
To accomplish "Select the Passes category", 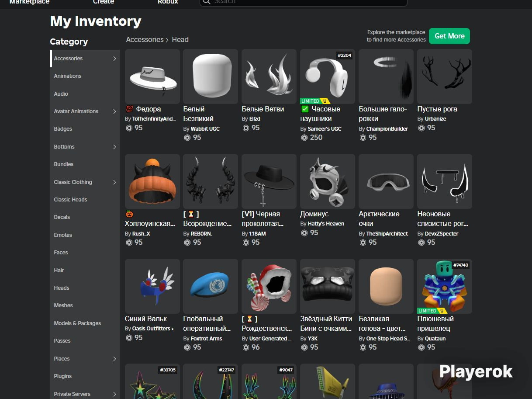I will pyautogui.click(x=85, y=341).
